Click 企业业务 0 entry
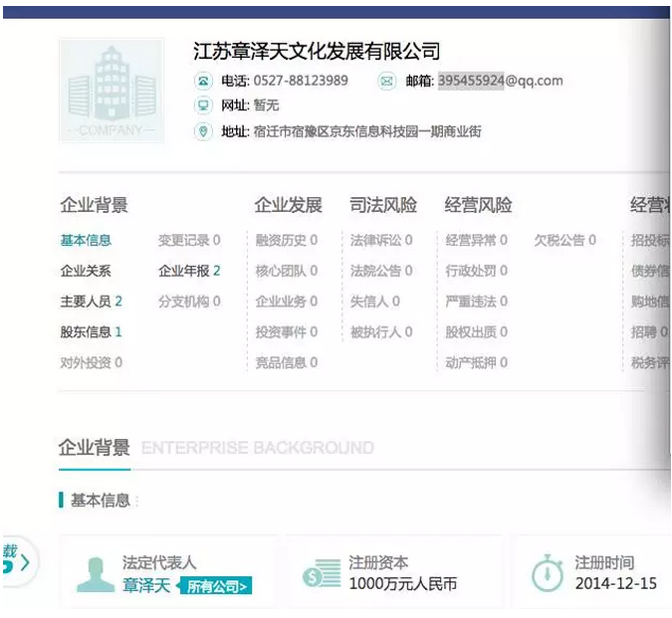This screenshot has width=672, height=618. point(287,302)
